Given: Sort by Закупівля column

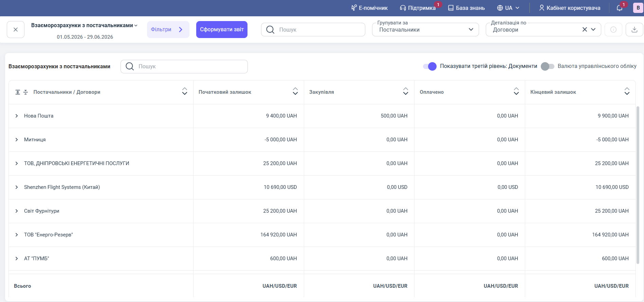Looking at the screenshot, I should [406, 91].
